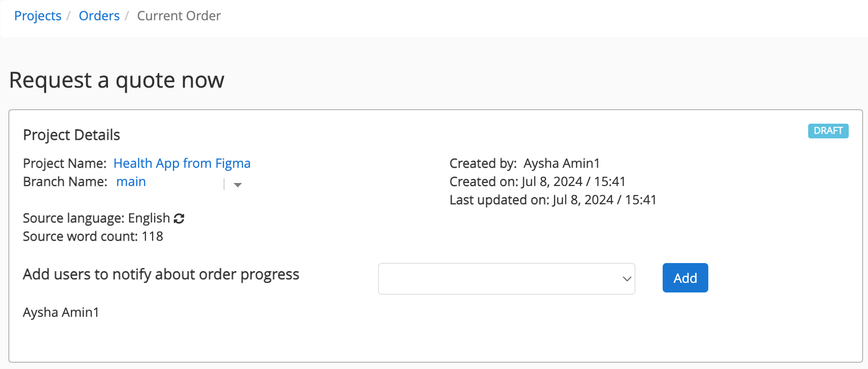
Task: Go to Projects in the breadcrumb
Action: [38, 16]
